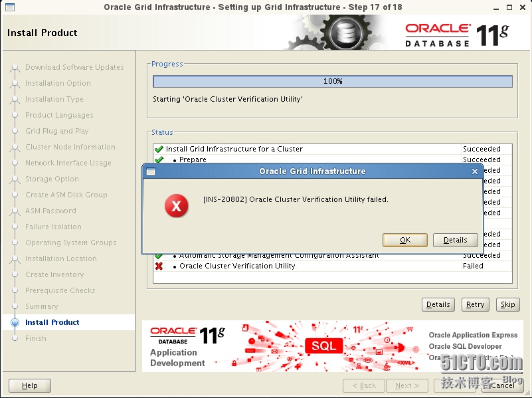Open the main window menu icon
Image resolution: width=532 pixels, height=398 pixels.
pyautogui.click(x=10, y=7)
